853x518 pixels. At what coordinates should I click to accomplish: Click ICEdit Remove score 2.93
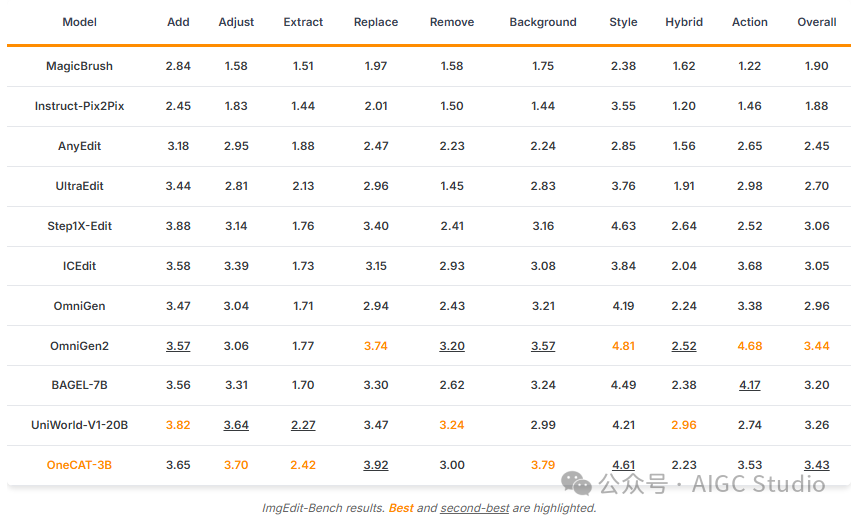452,266
